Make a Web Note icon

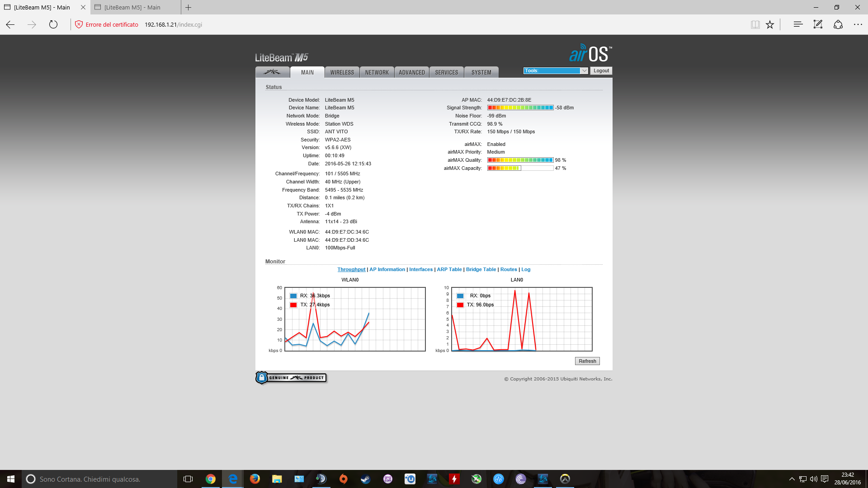coord(818,24)
